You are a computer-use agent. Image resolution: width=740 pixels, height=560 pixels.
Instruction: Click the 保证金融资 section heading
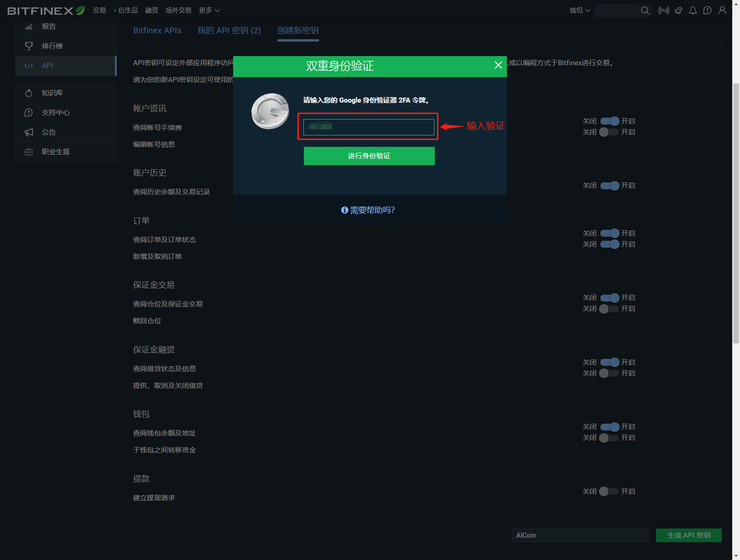(x=154, y=350)
